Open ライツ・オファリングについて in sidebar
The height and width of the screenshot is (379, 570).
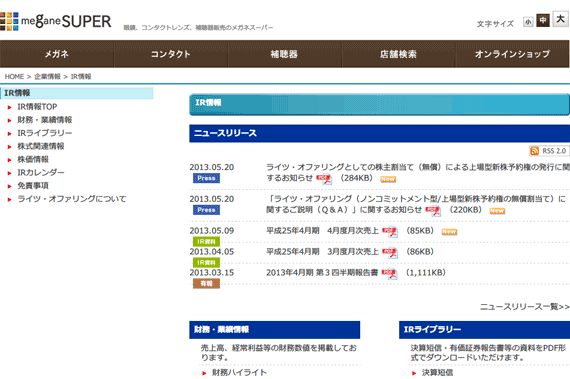pyautogui.click(x=72, y=199)
